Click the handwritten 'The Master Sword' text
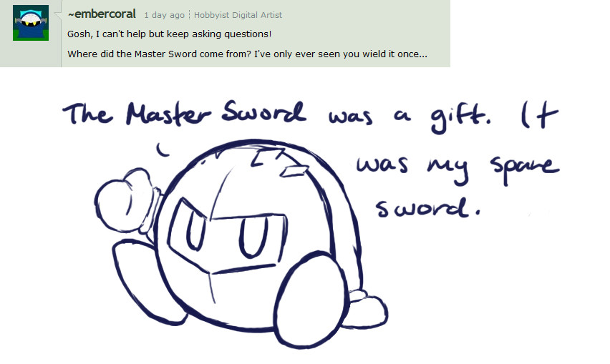The width and height of the screenshot is (610, 364). pyautogui.click(x=185, y=114)
